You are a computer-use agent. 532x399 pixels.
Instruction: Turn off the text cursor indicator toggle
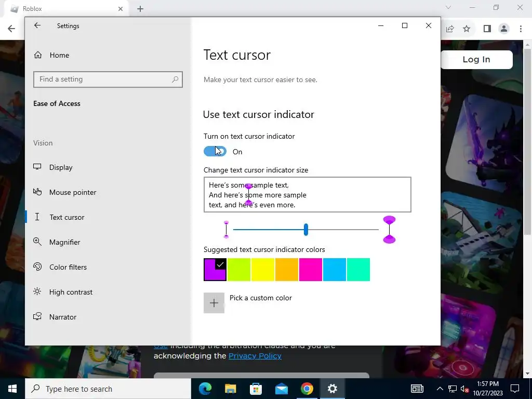[x=215, y=151]
